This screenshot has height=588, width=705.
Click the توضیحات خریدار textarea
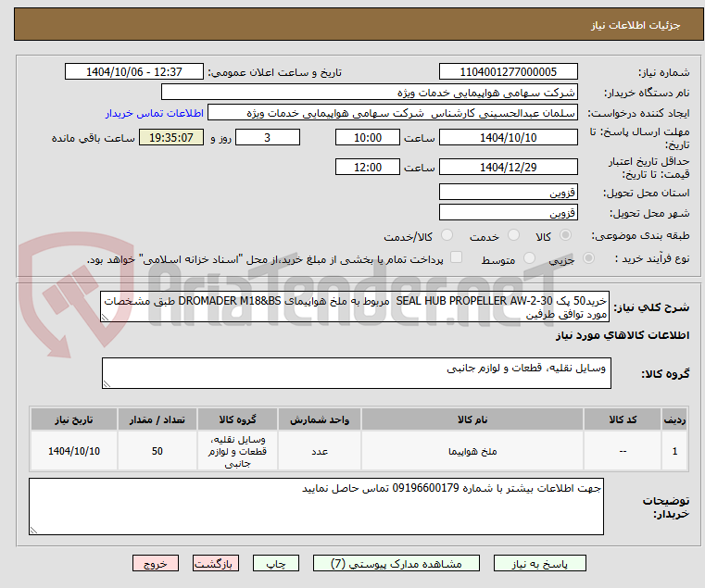tap(316, 507)
